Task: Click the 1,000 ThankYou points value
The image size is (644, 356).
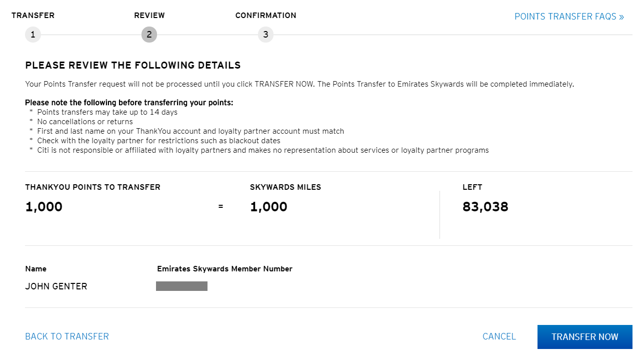Action: (43, 206)
